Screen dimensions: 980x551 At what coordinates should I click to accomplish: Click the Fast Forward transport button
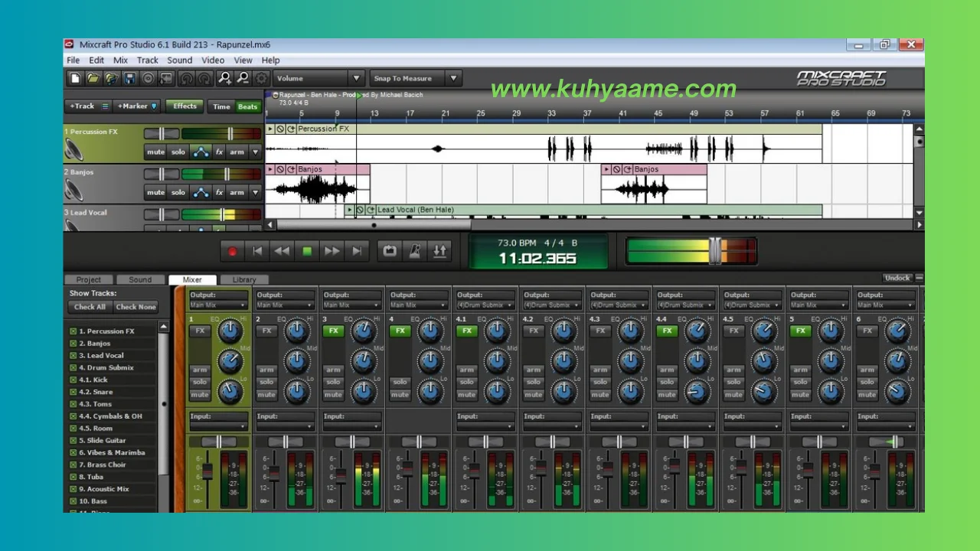332,251
